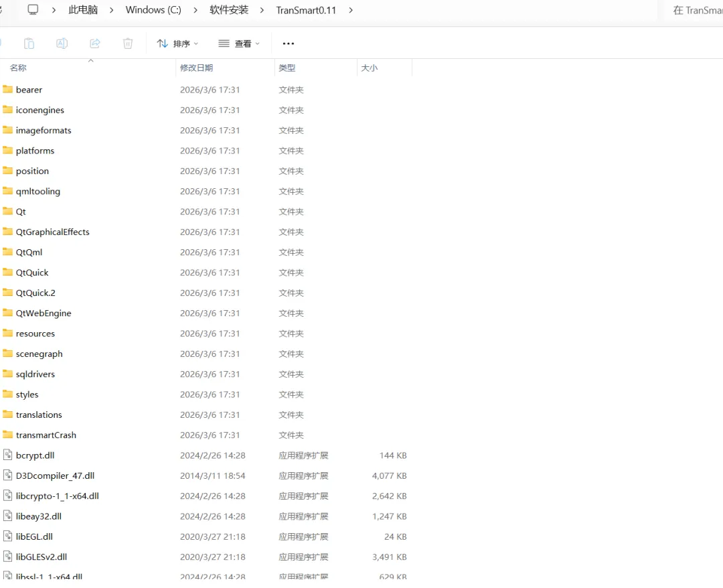
Task: Select the platforms folder icon
Action: [7, 150]
